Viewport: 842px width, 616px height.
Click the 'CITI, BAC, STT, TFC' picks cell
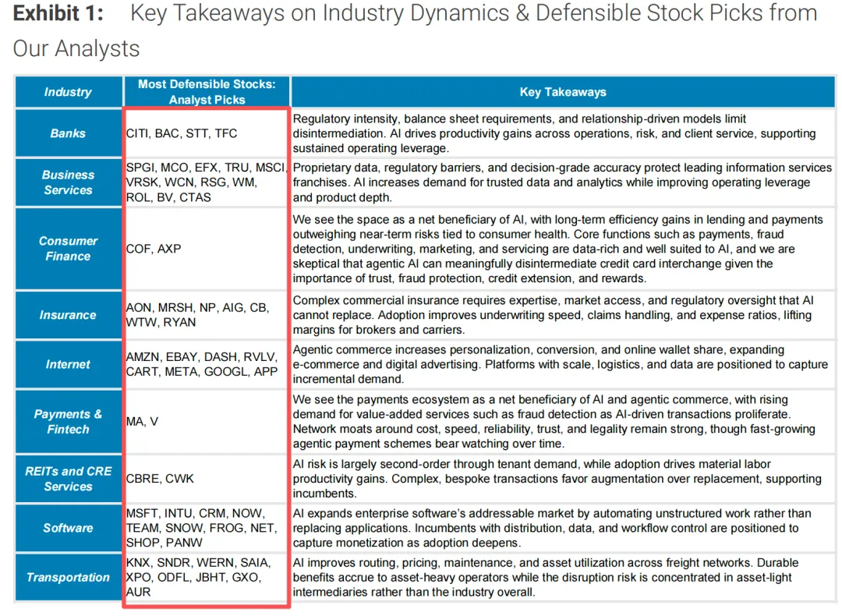tap(207, 133)
